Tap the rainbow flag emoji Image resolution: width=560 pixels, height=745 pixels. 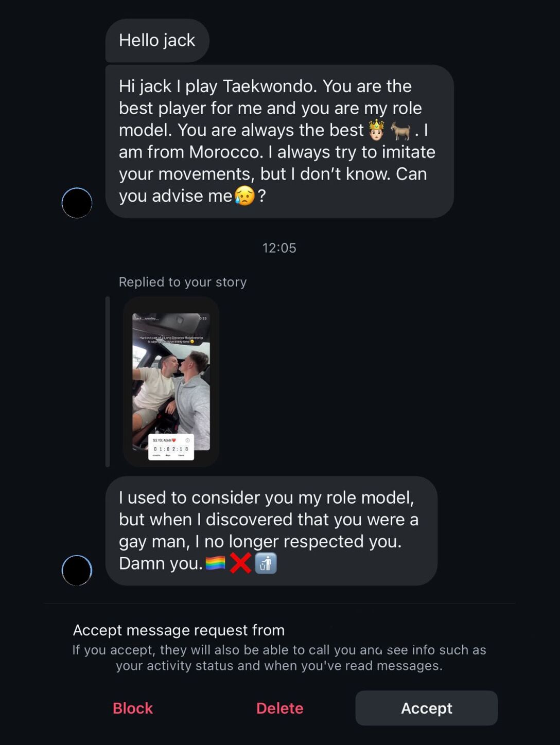215,563
